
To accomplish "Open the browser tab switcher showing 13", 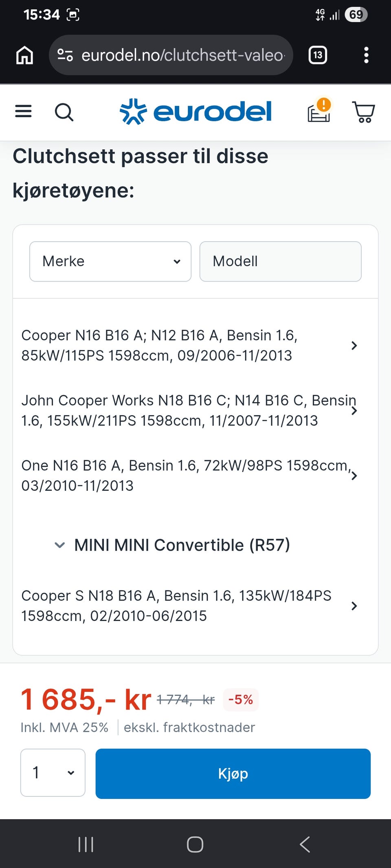I will coord(318,55).
